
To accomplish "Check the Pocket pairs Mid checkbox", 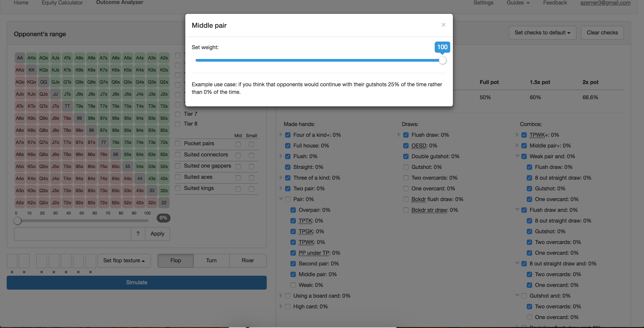I will 238,144.
